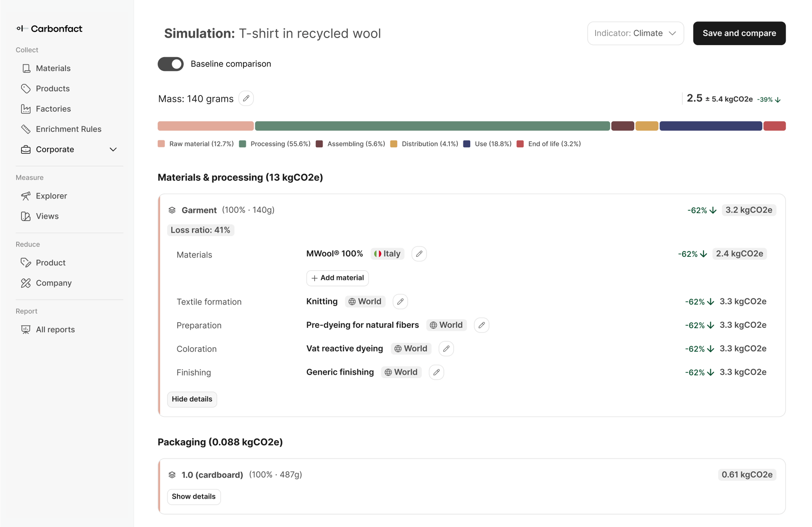Image resolution: width=812 pixels, height=527 pixels.
Task: Click the green Processing segment of the bar
Action: [432, 126]
